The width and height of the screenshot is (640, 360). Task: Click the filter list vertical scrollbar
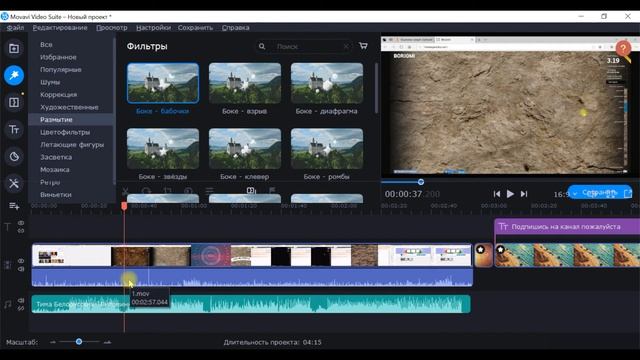coord(376,88)
